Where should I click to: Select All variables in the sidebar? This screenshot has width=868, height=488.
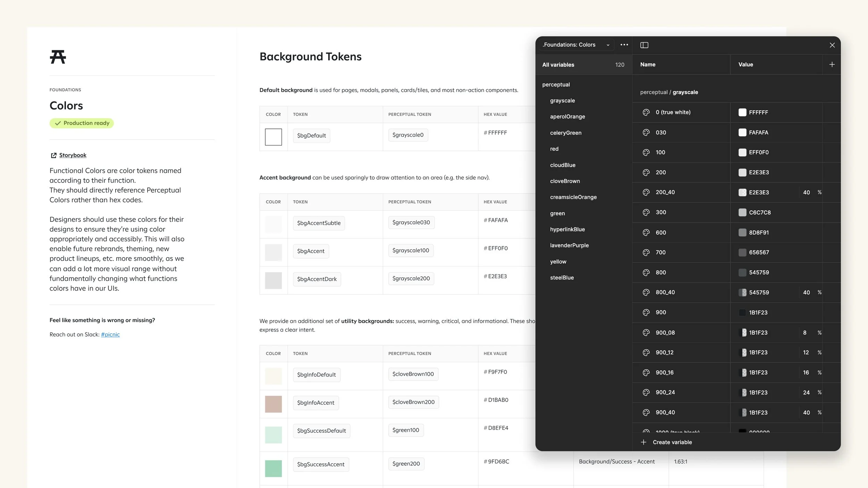[x=558, y=65]
